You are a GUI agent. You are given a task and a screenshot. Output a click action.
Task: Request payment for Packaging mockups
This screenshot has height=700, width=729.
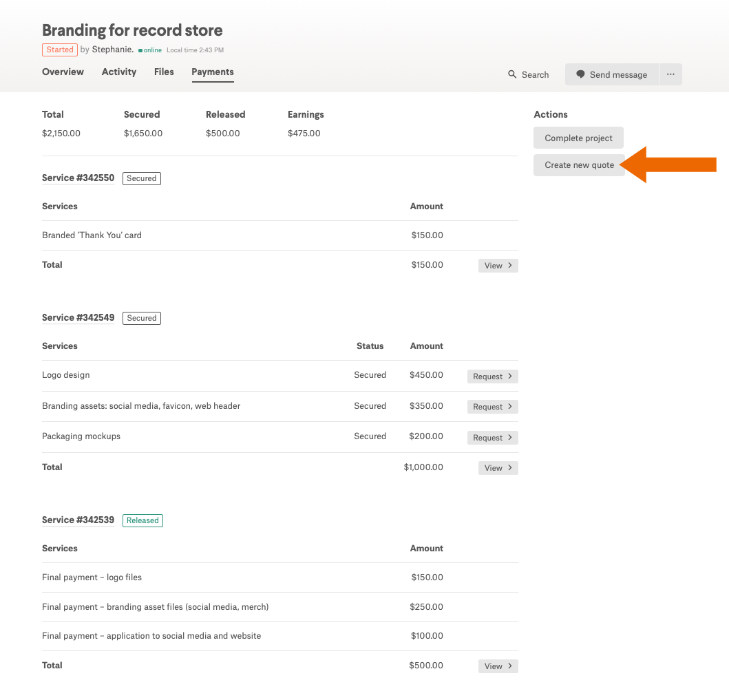[492, 438]
